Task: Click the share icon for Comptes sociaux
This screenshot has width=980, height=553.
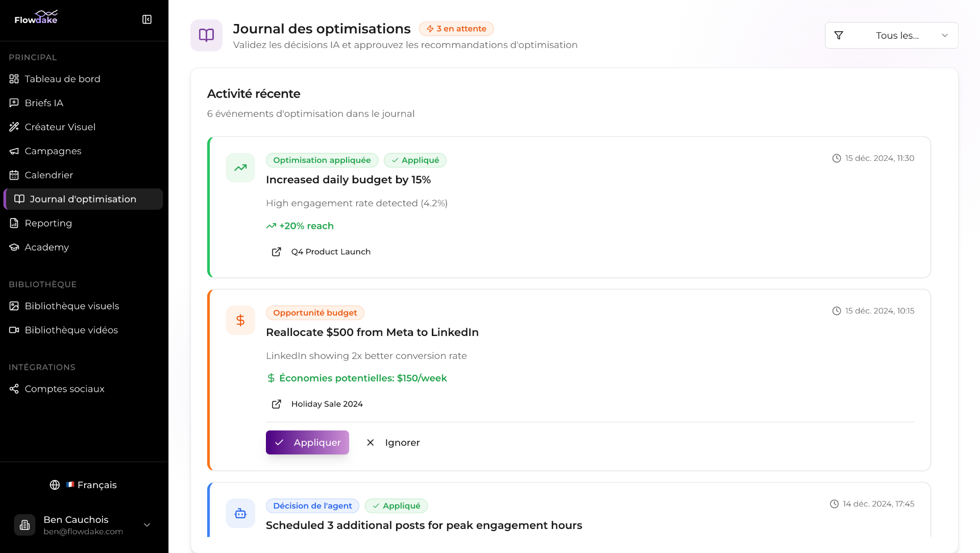Action: pos(14,389)
